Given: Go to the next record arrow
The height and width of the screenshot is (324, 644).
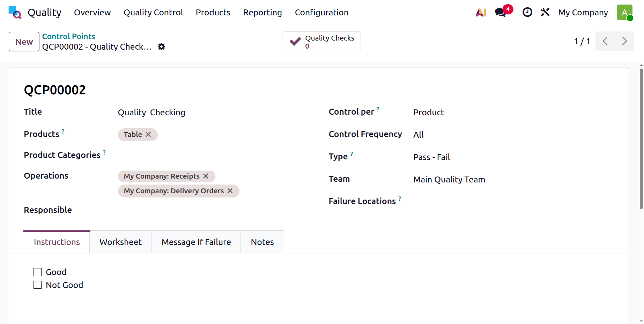Looking at the screenshot, I should (x=625, y=41).
